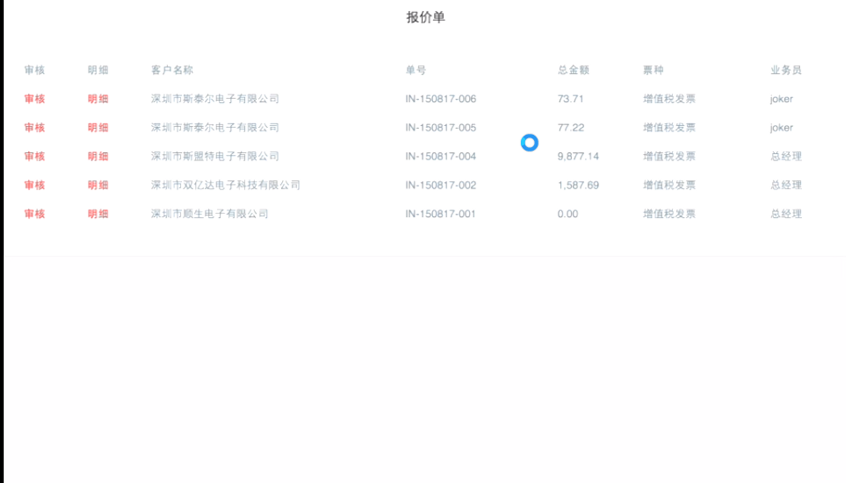Click 审核 for order IN-150817-005
This screenshot has height=483, width=846.
35,127
